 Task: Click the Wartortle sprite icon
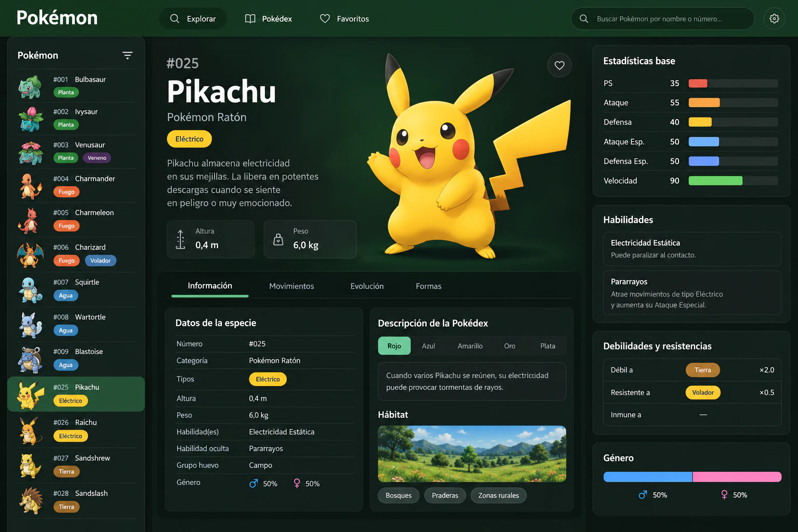pyautogui.click(x=31, y=325)
